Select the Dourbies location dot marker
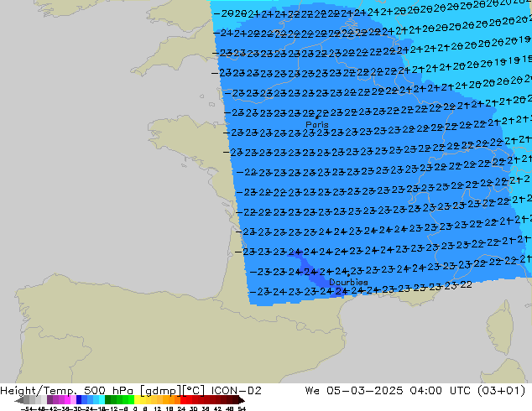Screen dimensions: 532x411 pos(348,275)
